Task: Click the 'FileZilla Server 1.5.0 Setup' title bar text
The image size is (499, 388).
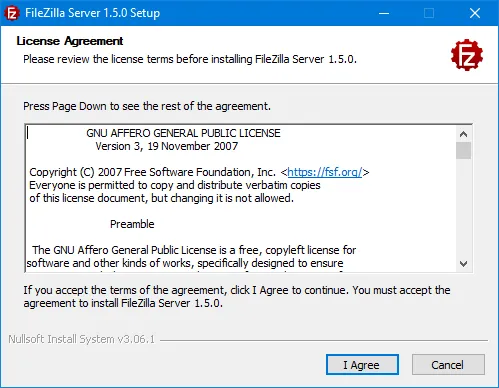Action: coord(92,13)
